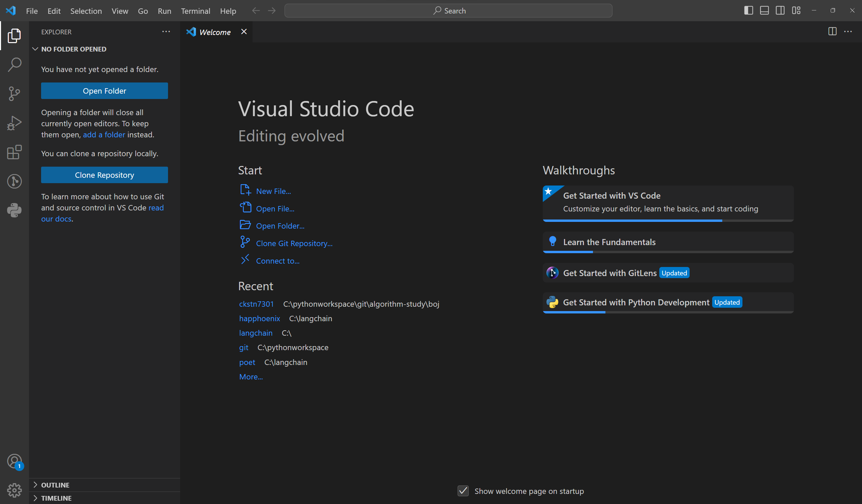Split the editor to the right
Viewport: 862px width, 504px height.
[832, 31]
